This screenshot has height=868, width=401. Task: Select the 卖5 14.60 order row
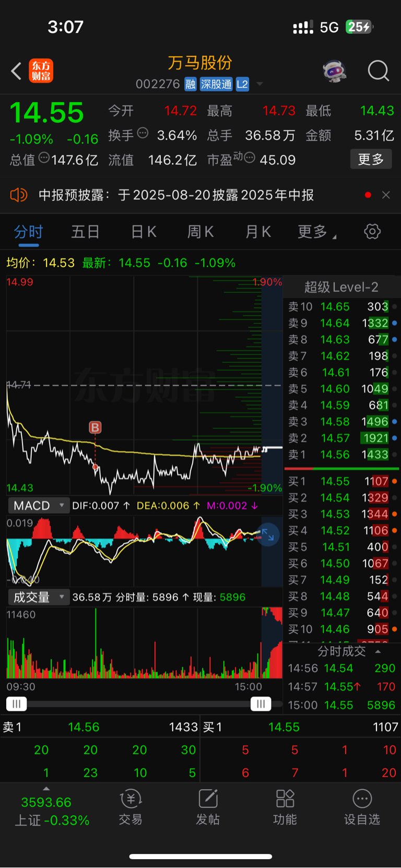point(342,389)
